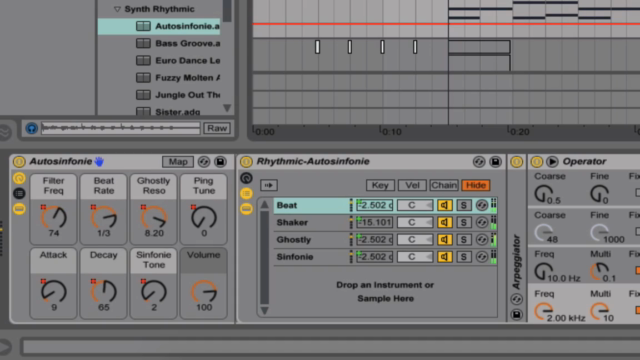
Task: Save the Arpeggiator preset
Action: (516, 315)
